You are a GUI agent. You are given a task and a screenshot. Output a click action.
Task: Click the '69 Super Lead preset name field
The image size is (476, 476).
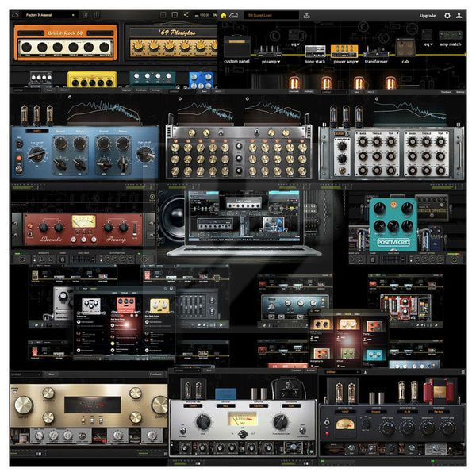click(x=271, y=16)
